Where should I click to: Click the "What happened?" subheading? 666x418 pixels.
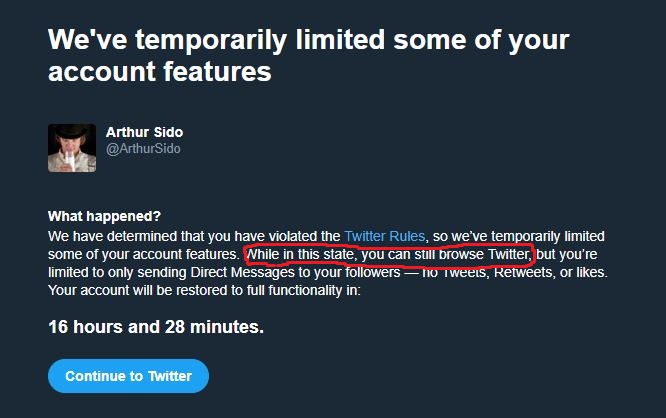[x=104, y=216]
